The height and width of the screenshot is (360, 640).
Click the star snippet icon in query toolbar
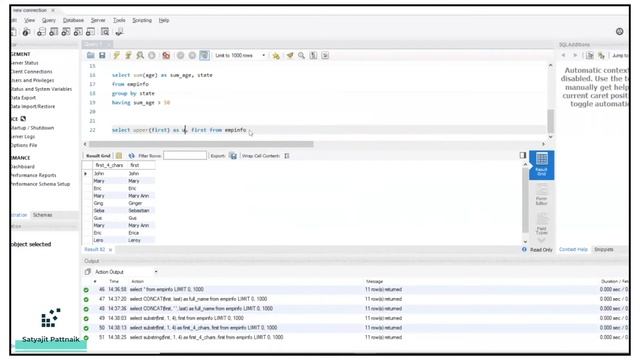276,56
